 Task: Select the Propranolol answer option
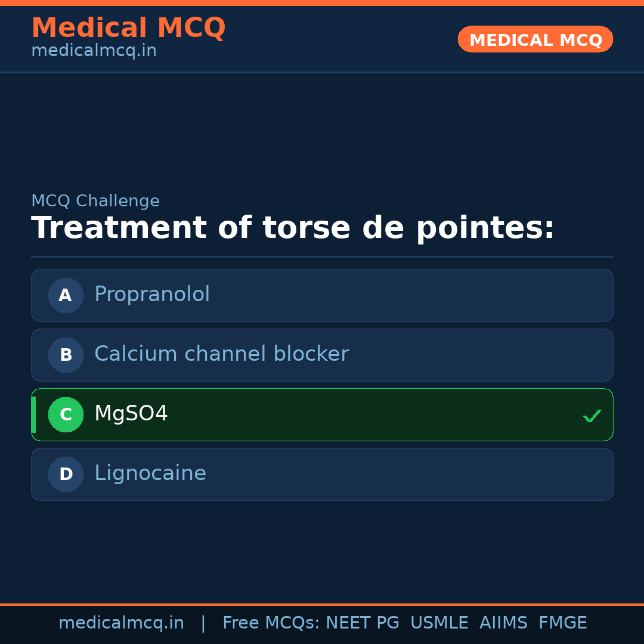(322, 295)
